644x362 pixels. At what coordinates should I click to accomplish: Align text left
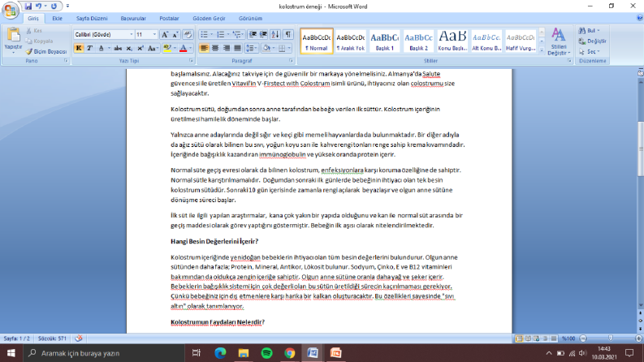tap(204, 49)
